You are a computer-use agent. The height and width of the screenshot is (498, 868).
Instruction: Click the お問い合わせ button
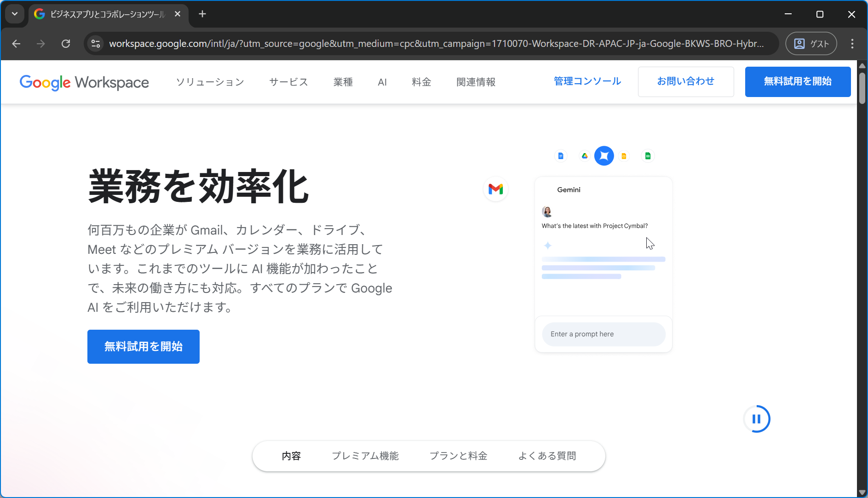pyautogui.click(x=685, y=81)
